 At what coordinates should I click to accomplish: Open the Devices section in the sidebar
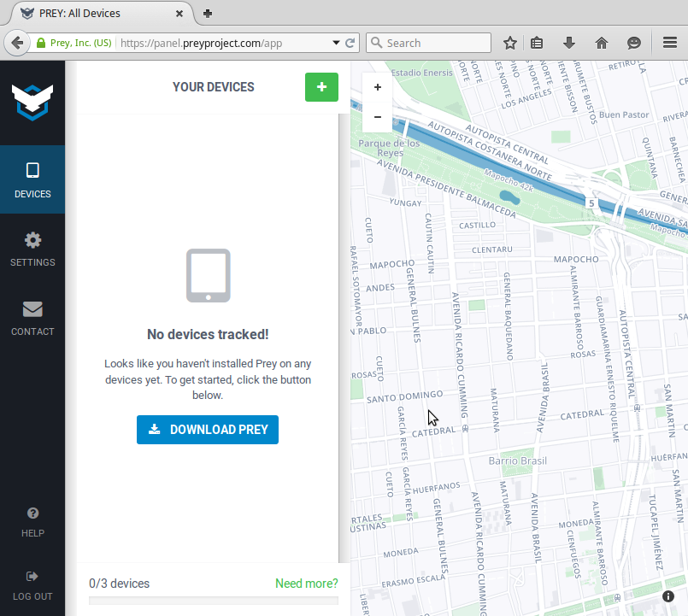(x=32, y=179)
